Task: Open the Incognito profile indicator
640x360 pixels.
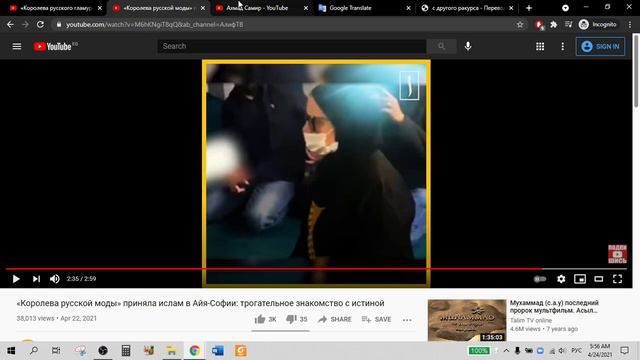Action: 598,24
